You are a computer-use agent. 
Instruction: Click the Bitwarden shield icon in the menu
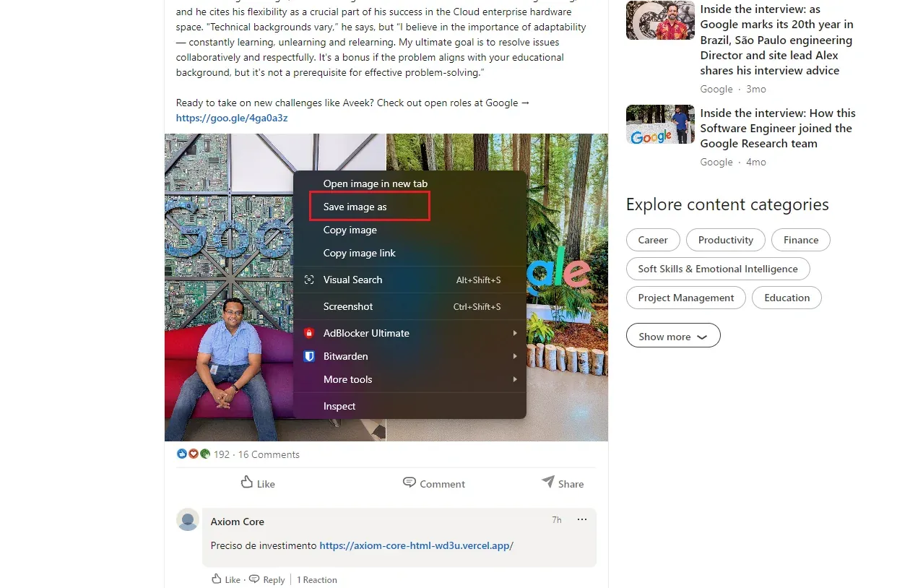tap(309, 356)
